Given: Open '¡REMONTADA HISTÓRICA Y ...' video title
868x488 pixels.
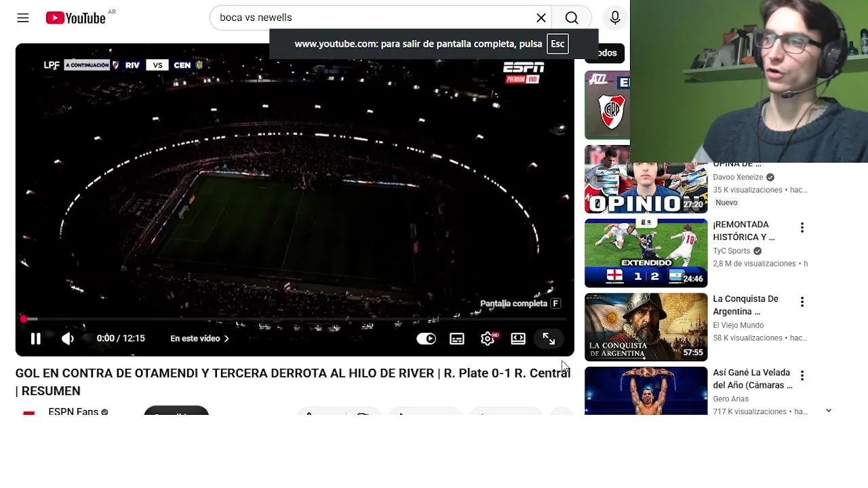Looking at the screenshot, I should click(744, 231).
